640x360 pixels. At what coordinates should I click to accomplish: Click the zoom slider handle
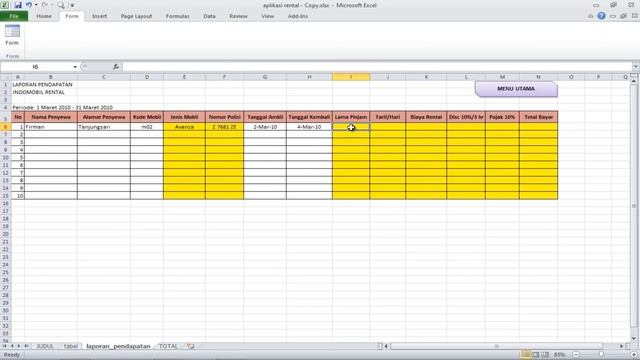click(601, 355)
